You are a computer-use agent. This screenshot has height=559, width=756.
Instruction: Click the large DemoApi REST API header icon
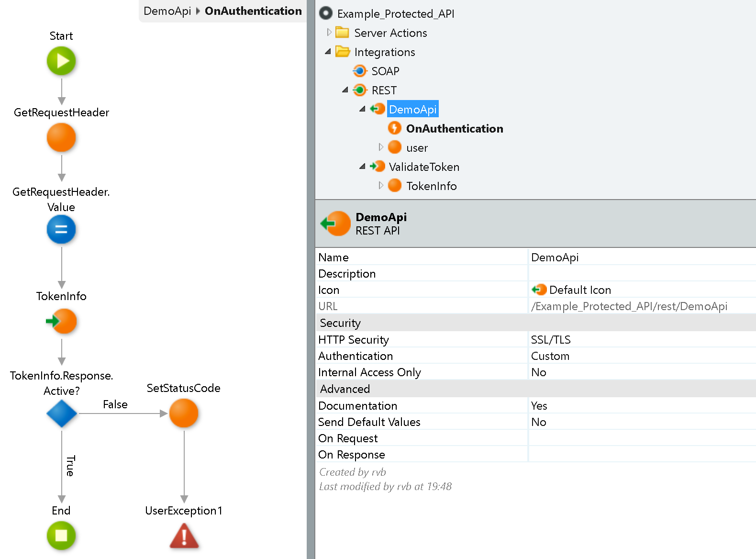coord(336,224)
